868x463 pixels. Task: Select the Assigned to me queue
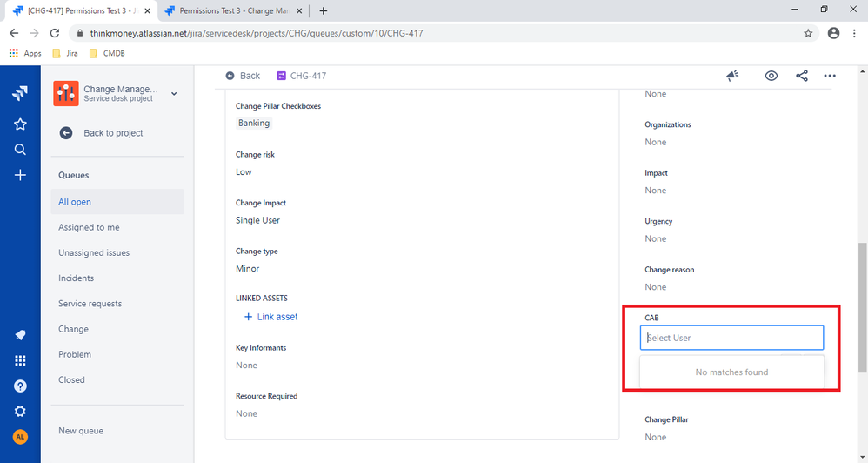117,227
